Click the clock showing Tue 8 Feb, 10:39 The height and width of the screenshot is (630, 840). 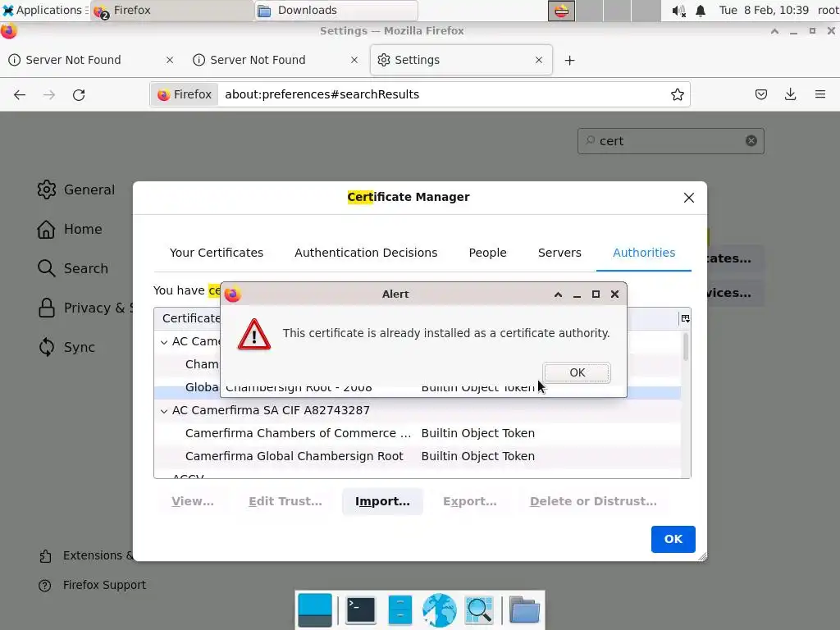tap(764, 10)
